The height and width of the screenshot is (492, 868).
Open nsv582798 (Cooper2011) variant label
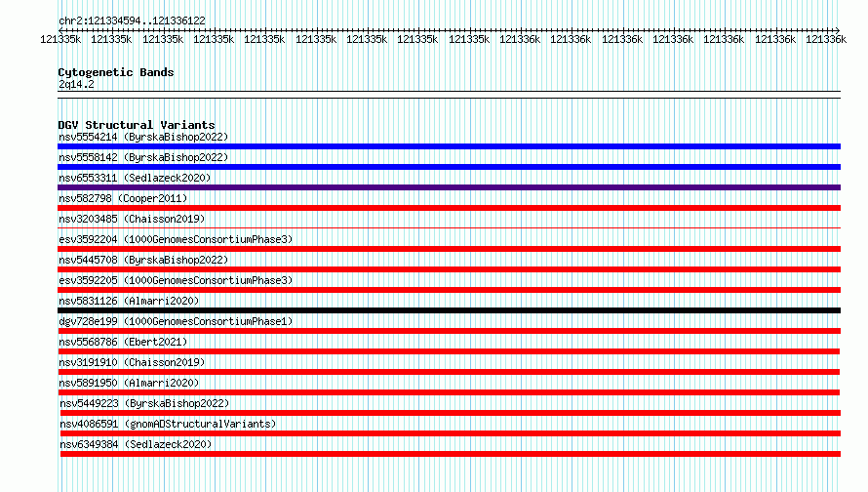tap(123, 198)
